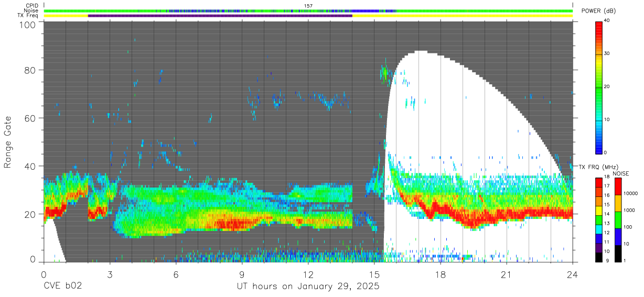Click the 3 hour tick on the time axis
Image resolution: width=644 pixels, height=297 pixels.
[x=110, y=274]
